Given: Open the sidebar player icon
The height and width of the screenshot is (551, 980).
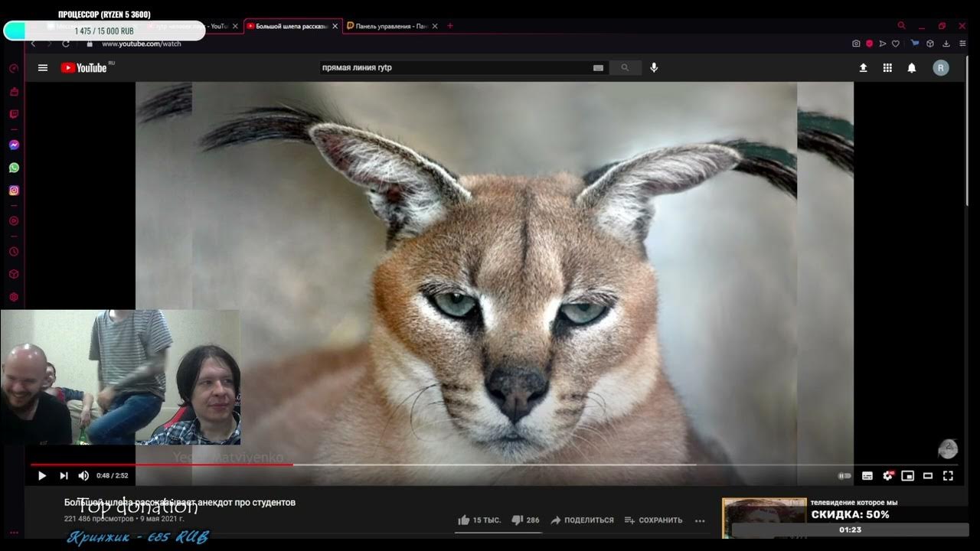Looking at the screenshot, I should point(14,221).
